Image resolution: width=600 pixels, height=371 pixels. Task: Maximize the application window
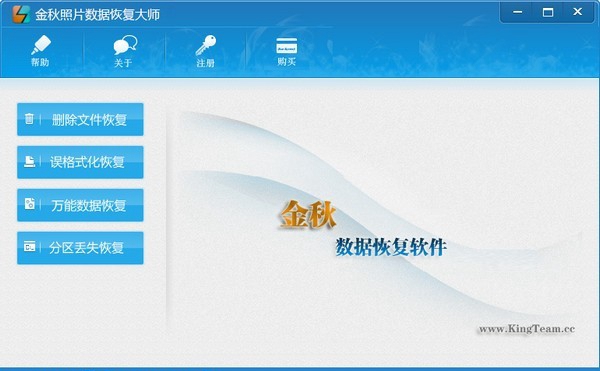click(x=548, y=12)
